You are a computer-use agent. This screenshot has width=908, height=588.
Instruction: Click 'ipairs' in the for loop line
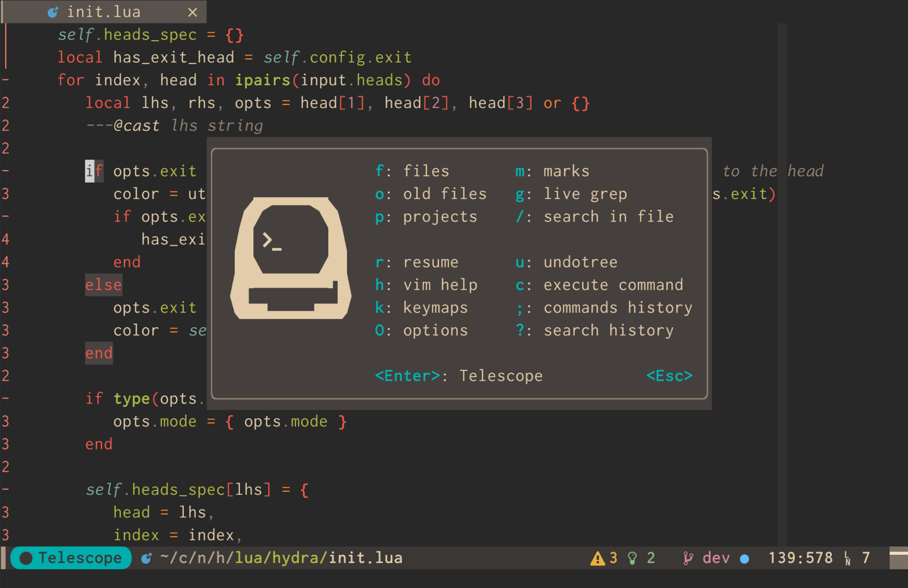pyautogui.click(x=263, y=80)
